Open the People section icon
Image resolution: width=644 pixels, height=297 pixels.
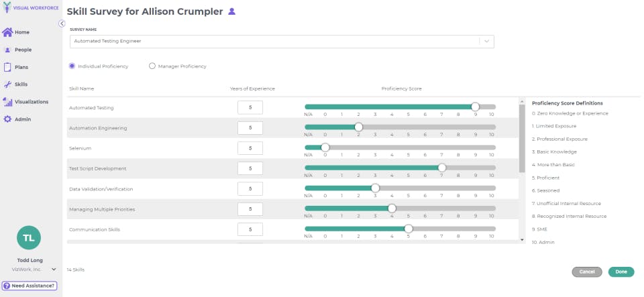pyautogui.click(x=7, y=50)
